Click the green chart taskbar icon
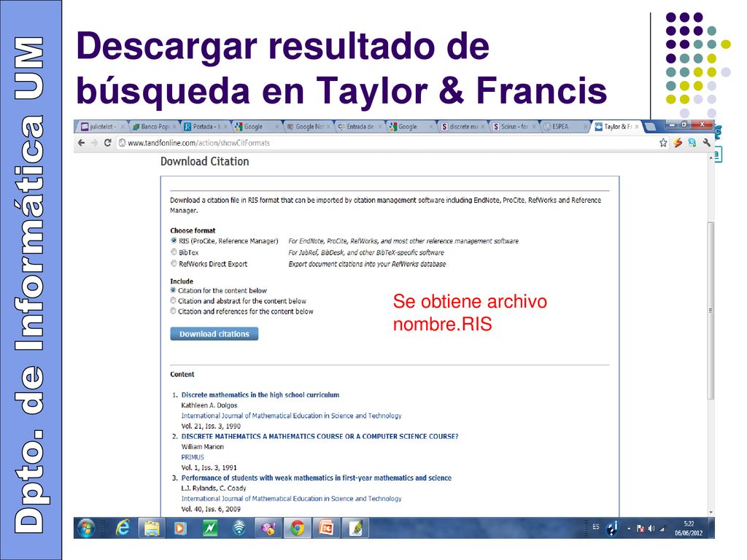Screen dimensions: 747x560 tap(210, 528)
